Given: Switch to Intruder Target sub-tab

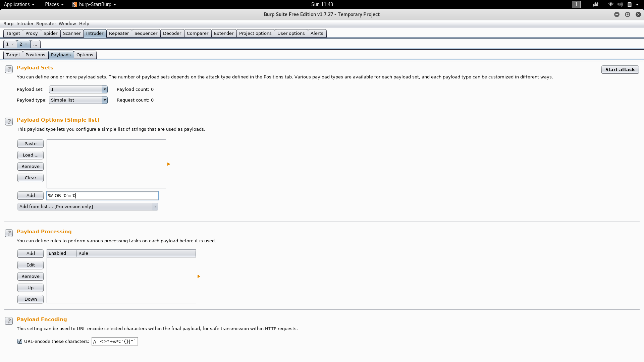Looking at the screenshot, I should tap(13, 55).
